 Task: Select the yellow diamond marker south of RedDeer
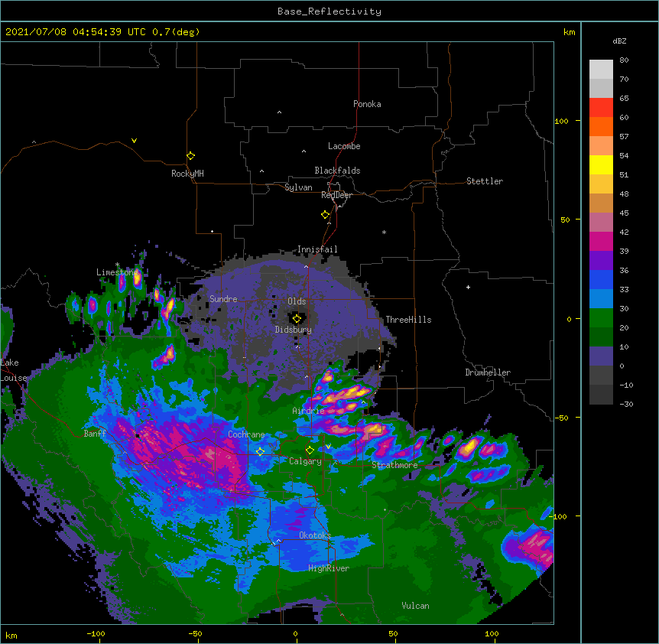pyautogui.click(x=326, y=215)
